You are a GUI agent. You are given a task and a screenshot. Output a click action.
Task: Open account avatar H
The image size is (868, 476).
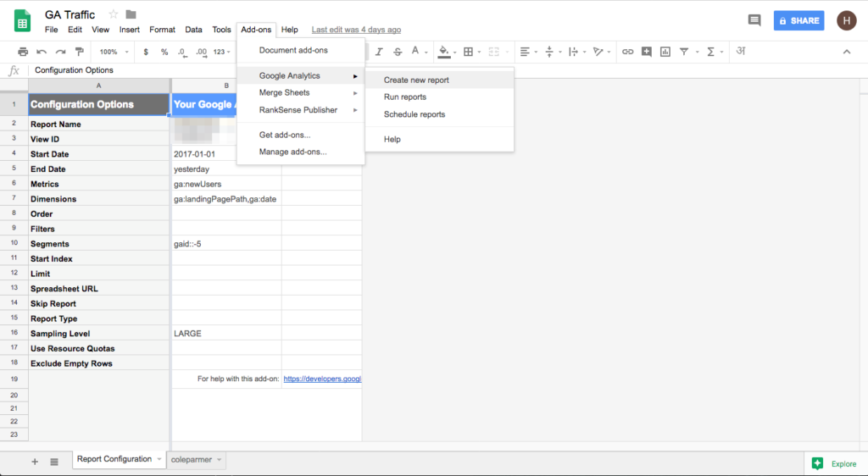coord(847,20)
